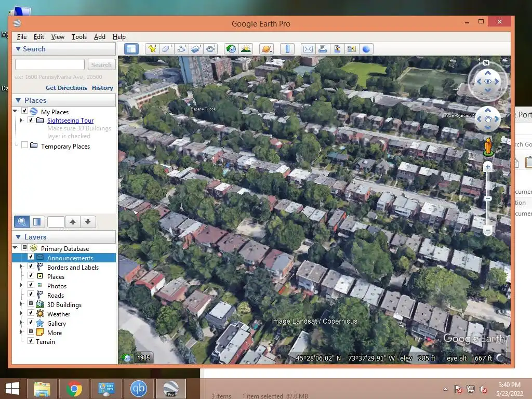
Task: Open the Edit menu
Action: point(38,37)
